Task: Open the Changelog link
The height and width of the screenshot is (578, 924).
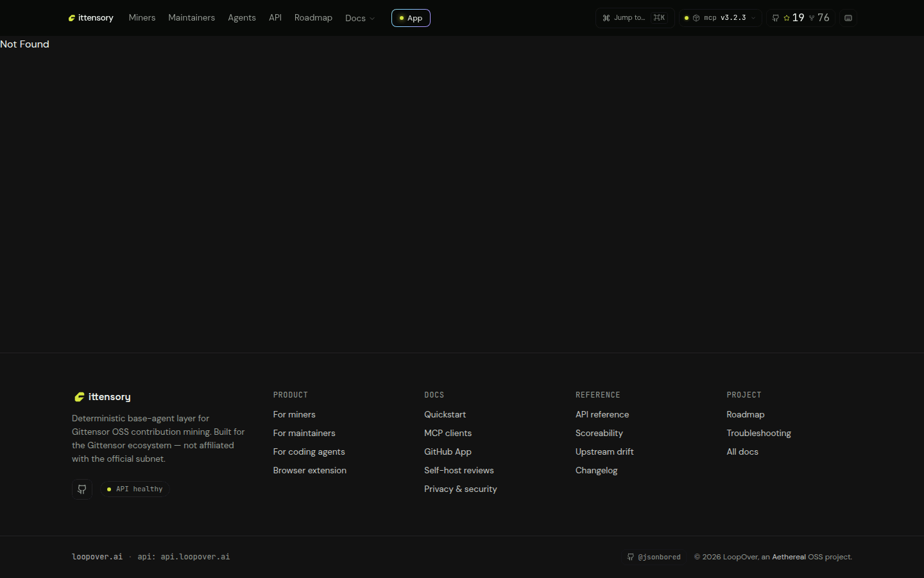Action: tap(597, 471)
